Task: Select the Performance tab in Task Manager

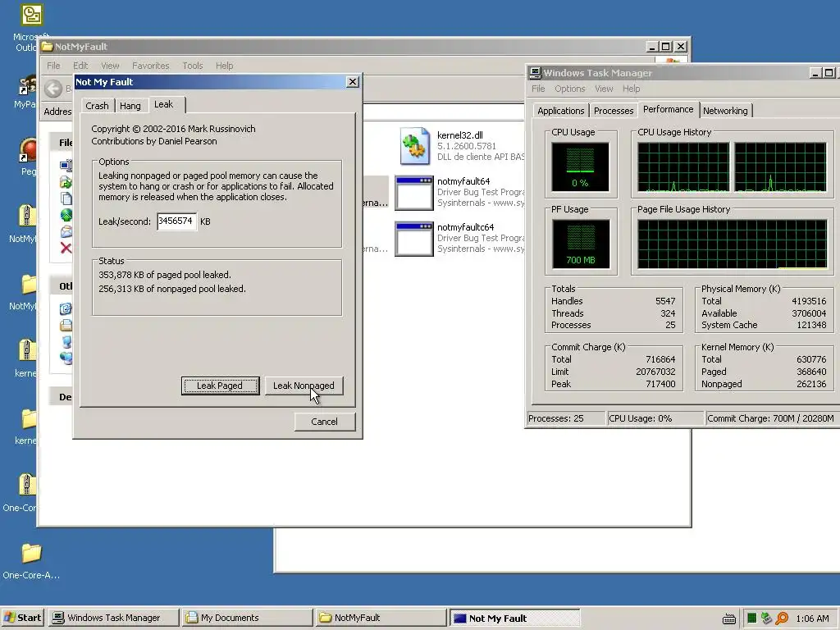Action: click(x=668, y=109)
